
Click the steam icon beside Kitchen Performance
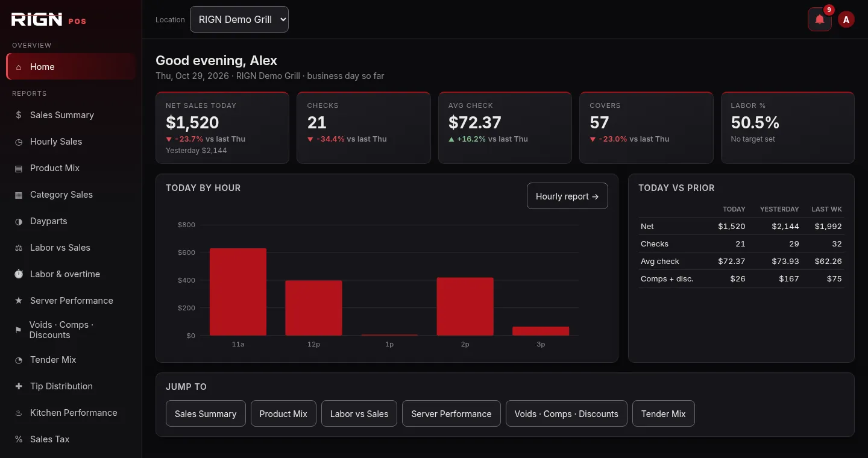(x=19, y=413)
